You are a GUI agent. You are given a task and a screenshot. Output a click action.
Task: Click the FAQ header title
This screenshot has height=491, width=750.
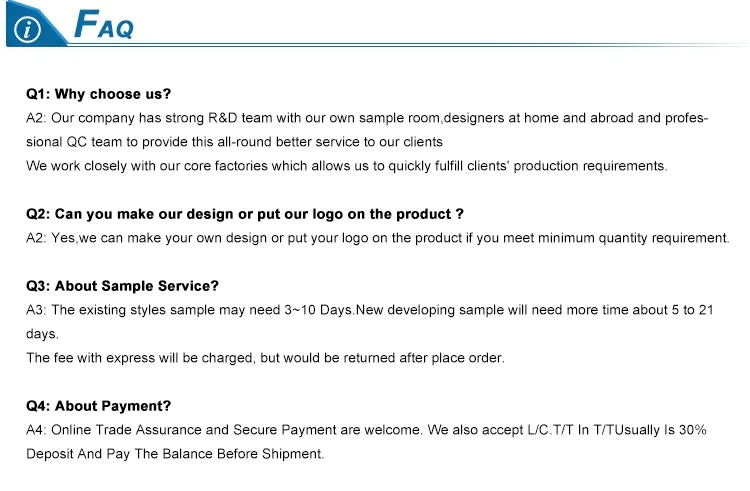pyautogui.click(x=105, y=26)
